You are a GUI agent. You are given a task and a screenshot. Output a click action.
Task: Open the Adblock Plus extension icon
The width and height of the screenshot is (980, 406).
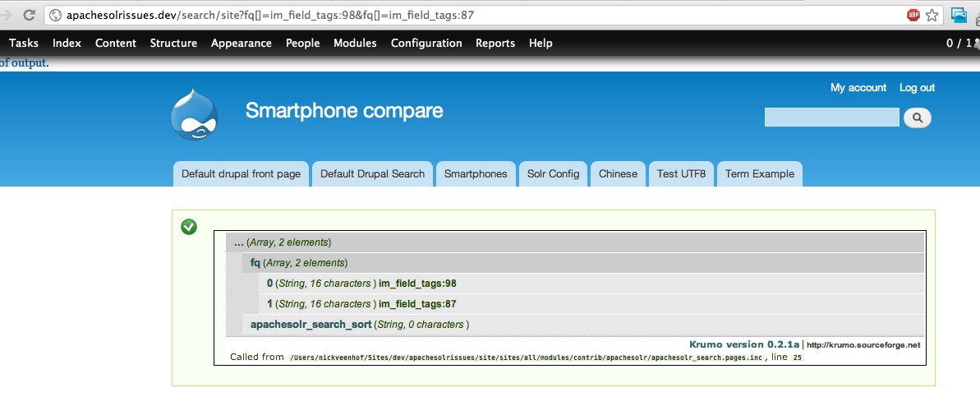[x=913, y=15]
